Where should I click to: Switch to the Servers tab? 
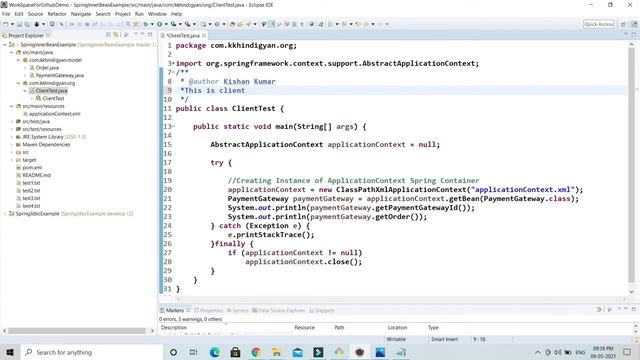tap(238, 310)
